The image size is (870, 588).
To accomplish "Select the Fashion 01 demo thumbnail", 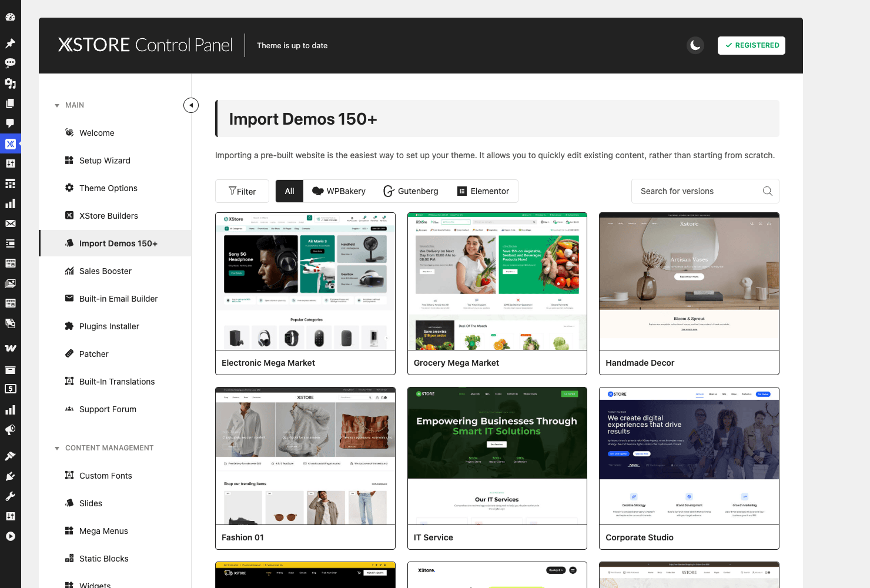I will [x=305, y=456].
